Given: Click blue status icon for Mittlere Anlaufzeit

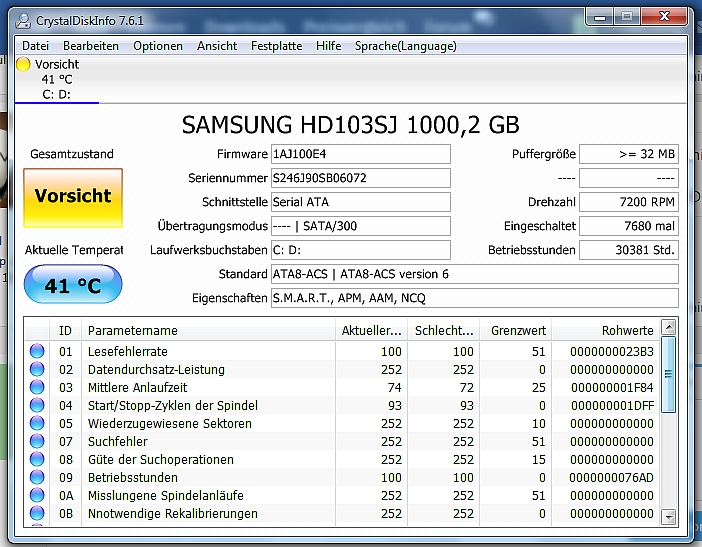Looking at the screenshot, I should [37, 387].
